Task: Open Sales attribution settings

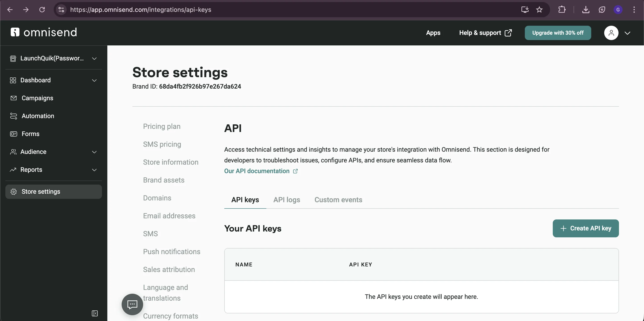Action: click(x=169, y=270)
